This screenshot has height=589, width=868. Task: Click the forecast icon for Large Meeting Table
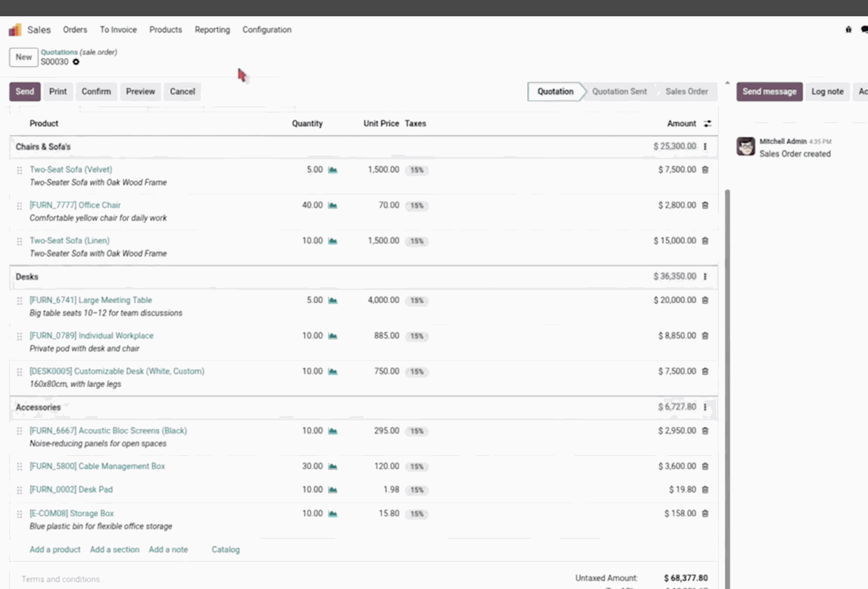pyautogui.click(x=333, y=300)
